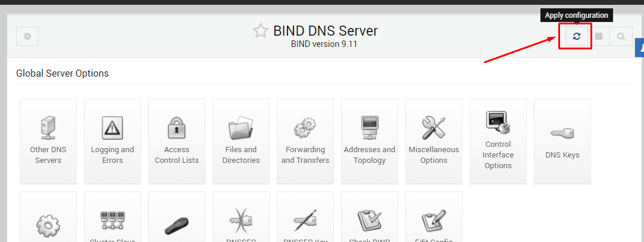Toggle the favorite star next to BIND DNS Server
This screenshot has width=644, height=242.
tap(260, 31)
